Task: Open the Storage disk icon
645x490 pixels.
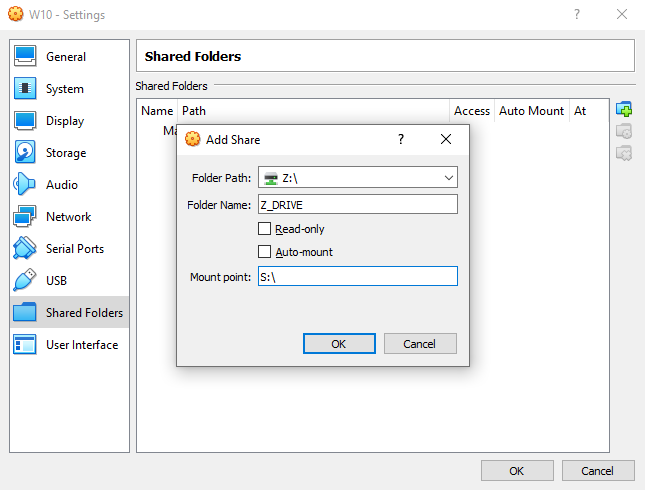Action: (26, 153)
